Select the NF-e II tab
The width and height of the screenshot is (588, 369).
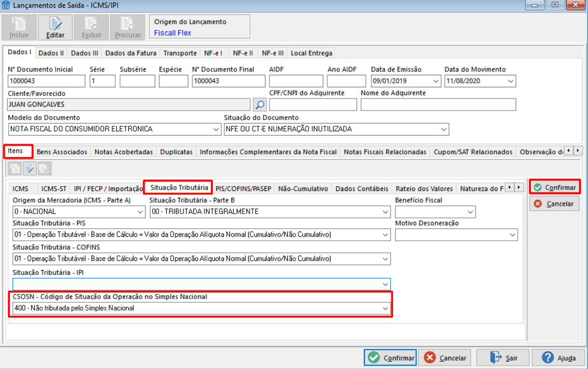(x=242, y=53)
